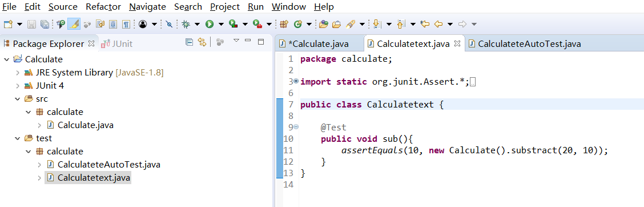Toggle Show Whitespace Characters pilcrow icon
The height and width of the screenshot is (207, 644).
127,24
